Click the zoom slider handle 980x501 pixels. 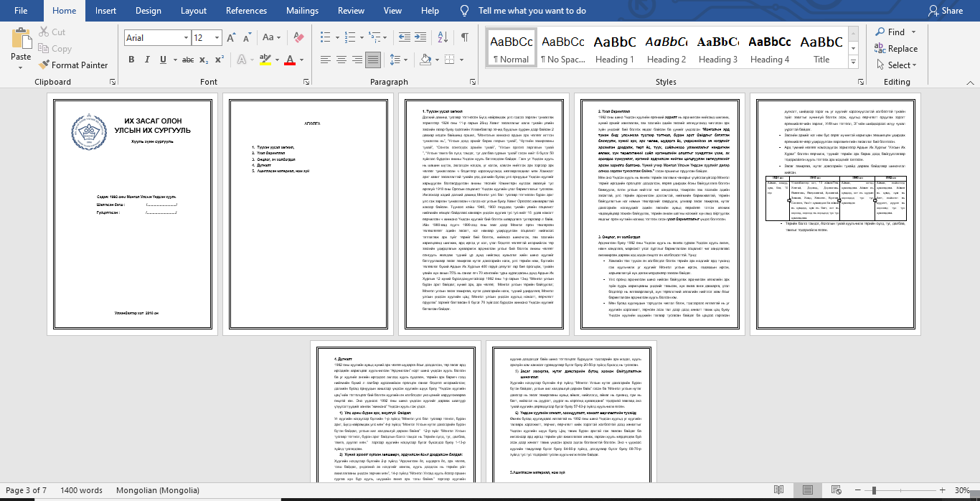point(873,490)
